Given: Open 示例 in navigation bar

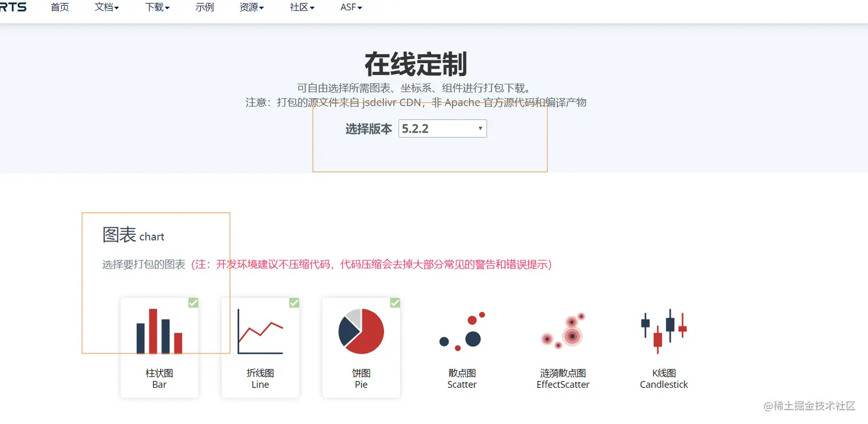Looking at the screenshot, I should pyautogui.click(x=204, y=7).
